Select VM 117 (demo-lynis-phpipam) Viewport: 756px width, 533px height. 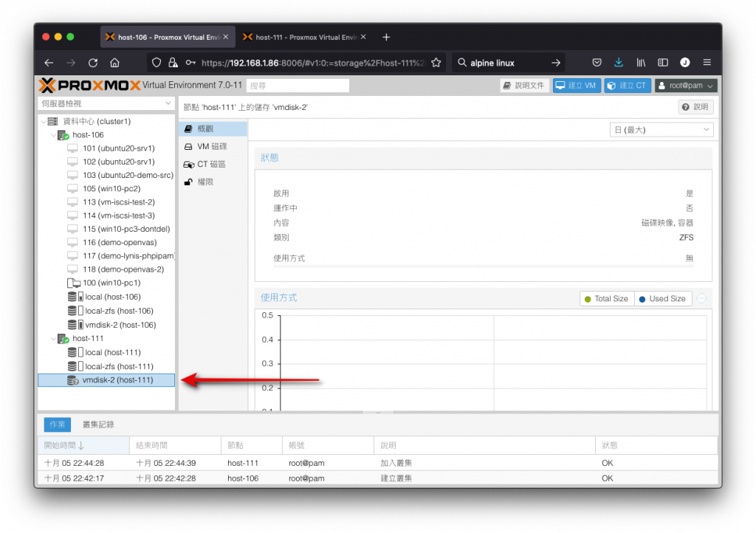(128, 256)
